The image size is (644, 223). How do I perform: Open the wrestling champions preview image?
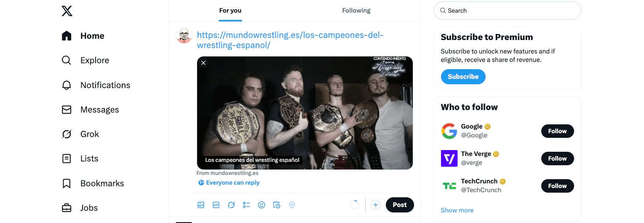(x=305, y=113)
